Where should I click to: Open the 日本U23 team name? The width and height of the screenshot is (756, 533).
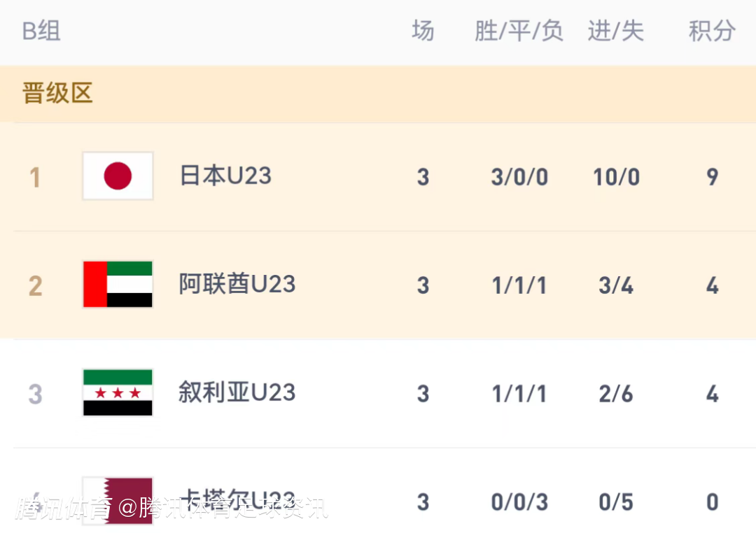pos(225,176)
